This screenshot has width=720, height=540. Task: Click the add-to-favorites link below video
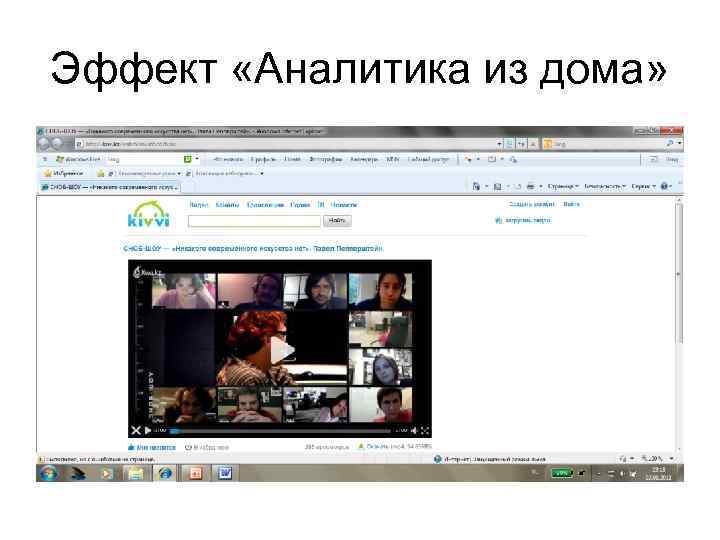click(x=207, y=447)
